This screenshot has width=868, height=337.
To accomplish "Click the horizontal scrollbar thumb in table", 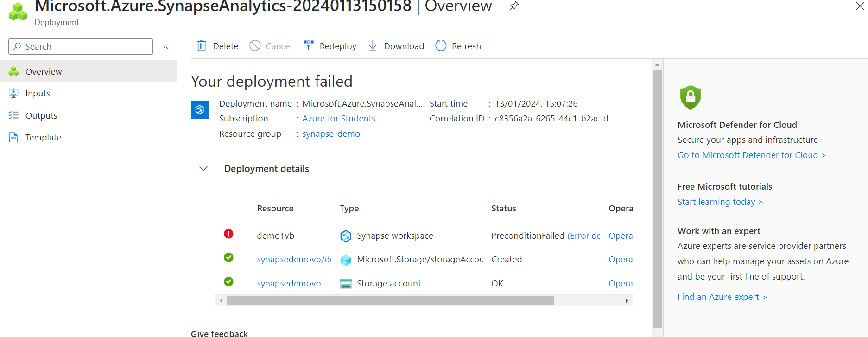I will (x=390, y=300).
